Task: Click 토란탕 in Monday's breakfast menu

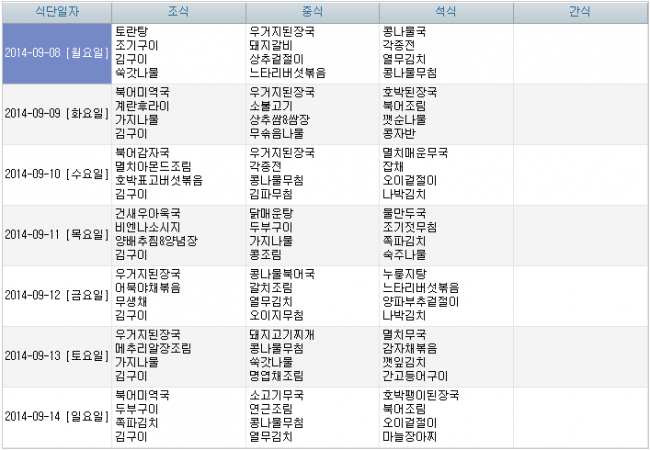Action: 132,32
